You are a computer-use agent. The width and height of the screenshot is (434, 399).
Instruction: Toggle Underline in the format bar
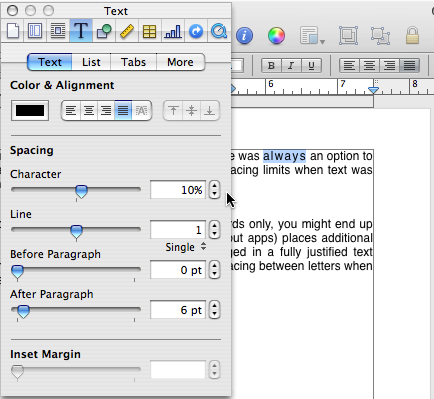coord(311,65)
